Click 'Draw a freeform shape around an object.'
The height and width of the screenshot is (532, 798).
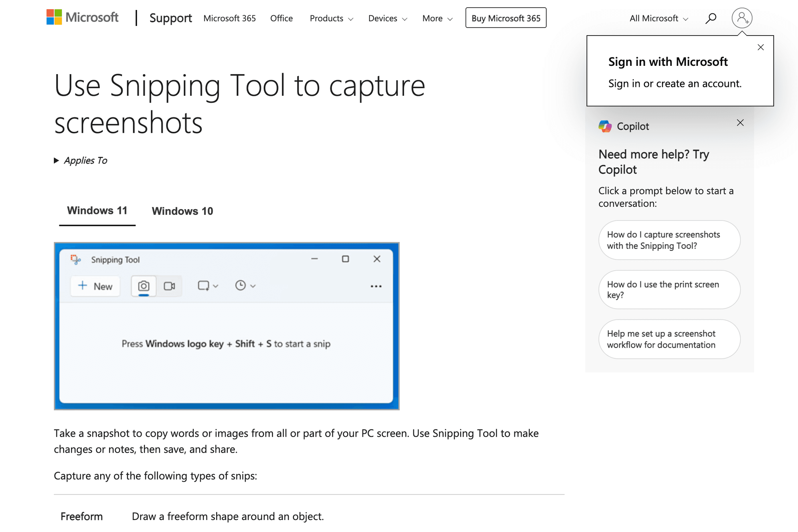click(228, 516)
